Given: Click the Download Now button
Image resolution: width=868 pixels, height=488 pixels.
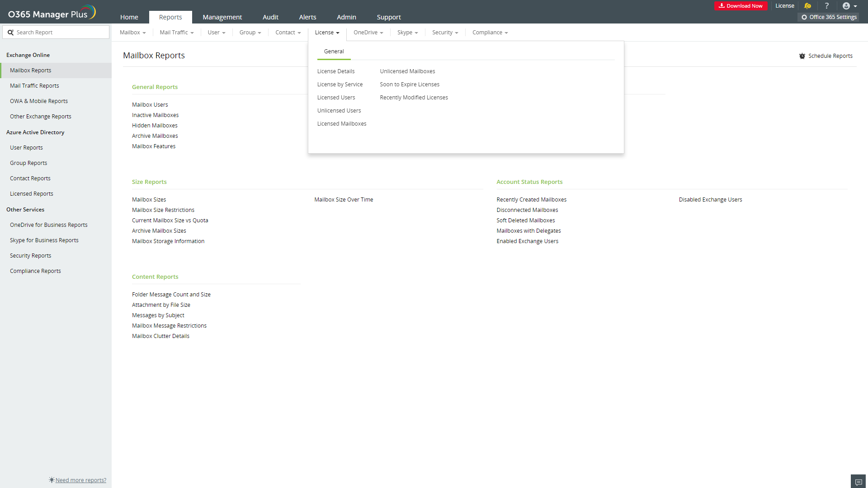Looking at the screenshot, I should click(741, 6).
